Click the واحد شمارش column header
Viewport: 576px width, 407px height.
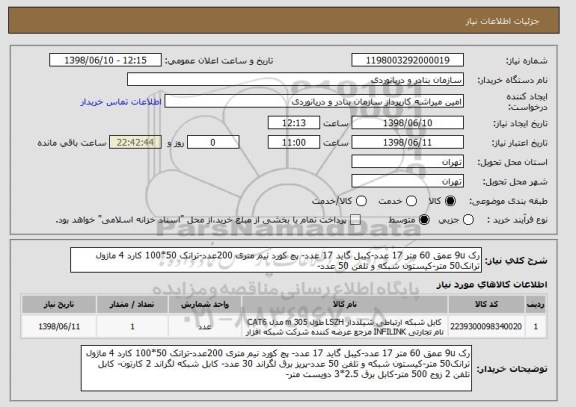(x=205, y=304)
